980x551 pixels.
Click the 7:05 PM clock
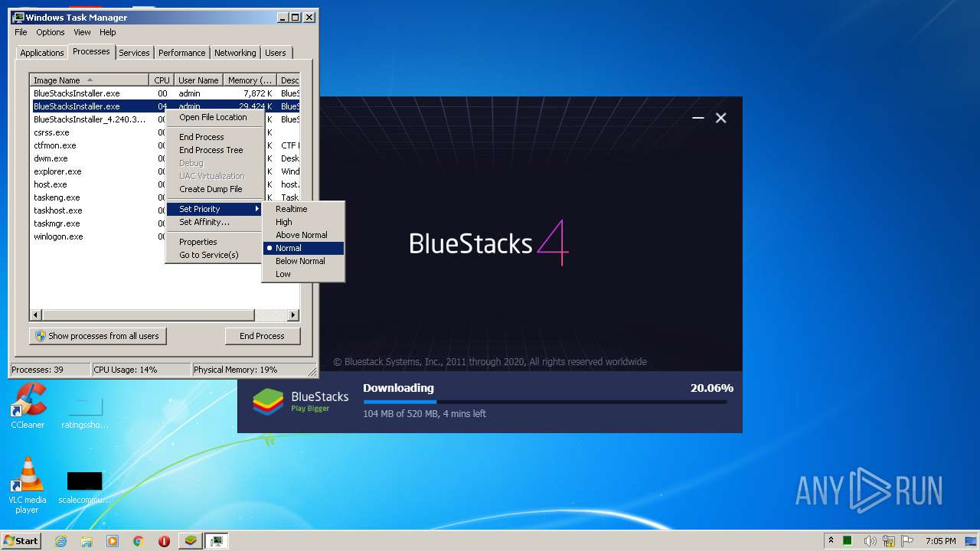(940, 541)
